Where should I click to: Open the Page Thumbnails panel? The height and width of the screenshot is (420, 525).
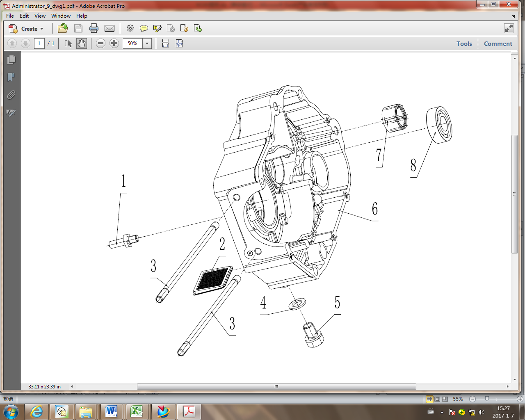tap(11, 59)
